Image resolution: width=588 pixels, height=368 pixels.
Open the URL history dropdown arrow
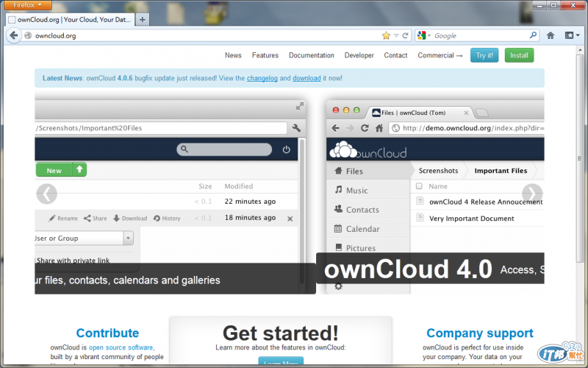pyautogui.click(x=396, y=35)
